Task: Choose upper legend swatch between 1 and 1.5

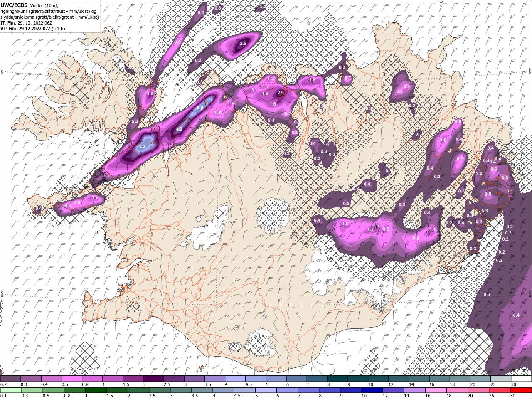Action: (113, 379)
